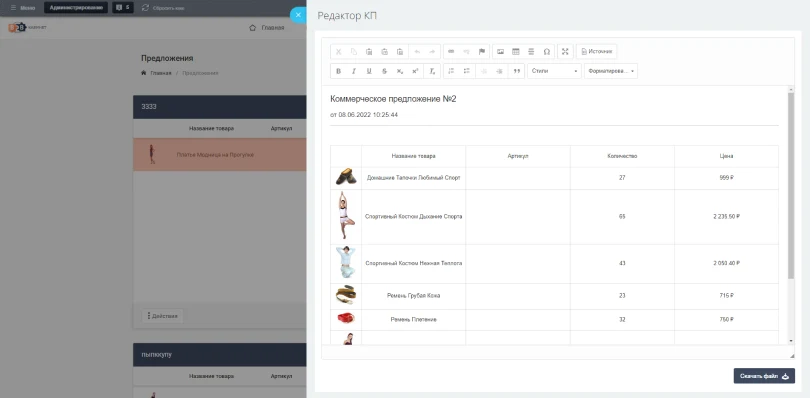Insert an image via toolbar icon
Image resolution: width=810 pixels, height=398 pixels.
point(500,52)
